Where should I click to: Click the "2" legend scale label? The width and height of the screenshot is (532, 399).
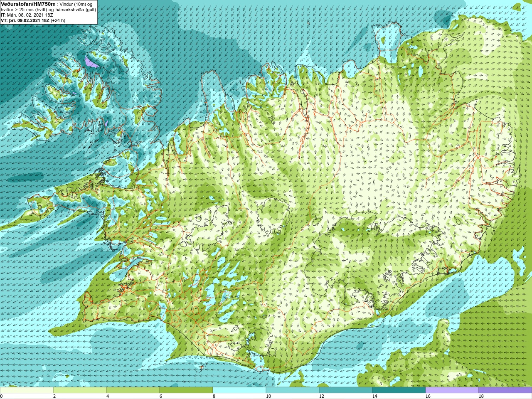point(54,397)
